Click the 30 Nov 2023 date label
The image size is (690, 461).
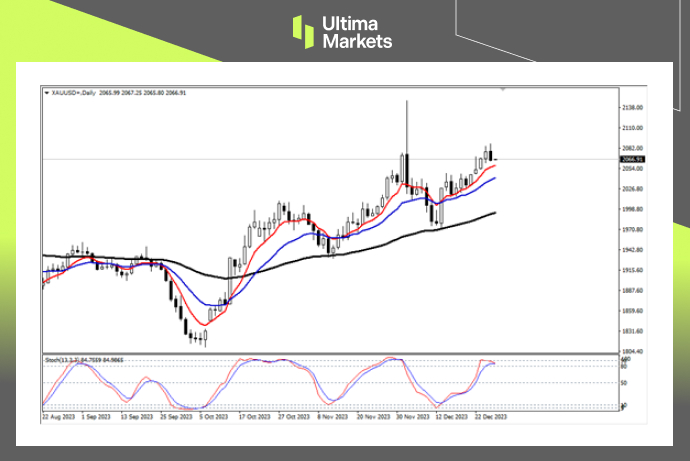coord(411,415)
